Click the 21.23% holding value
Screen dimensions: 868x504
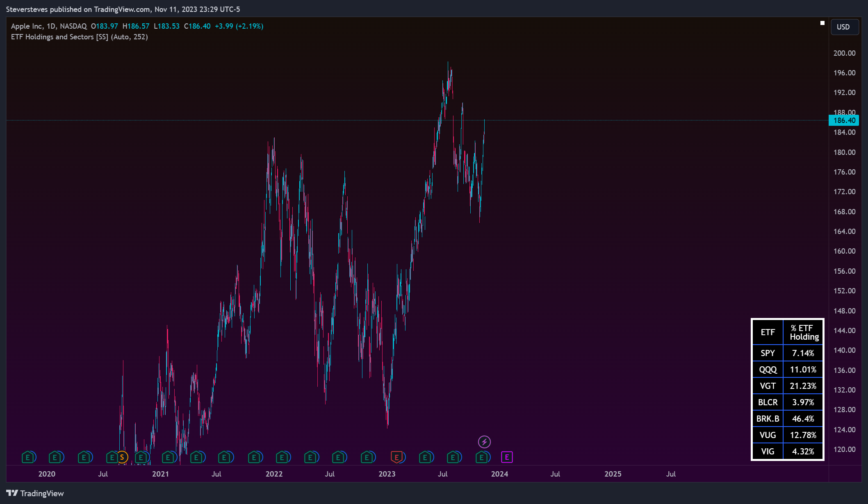click(x=803, y=386)
